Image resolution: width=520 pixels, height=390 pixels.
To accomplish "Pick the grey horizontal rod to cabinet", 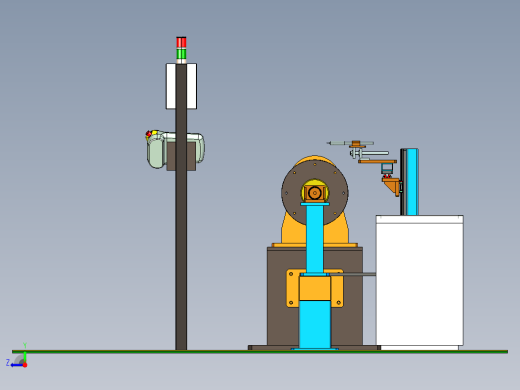I will click(353, 274).
